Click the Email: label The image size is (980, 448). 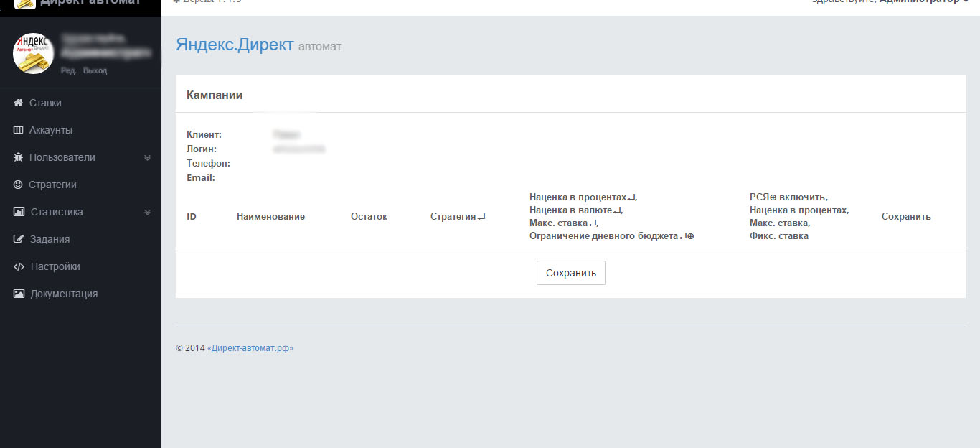click(x=201, y=177)
